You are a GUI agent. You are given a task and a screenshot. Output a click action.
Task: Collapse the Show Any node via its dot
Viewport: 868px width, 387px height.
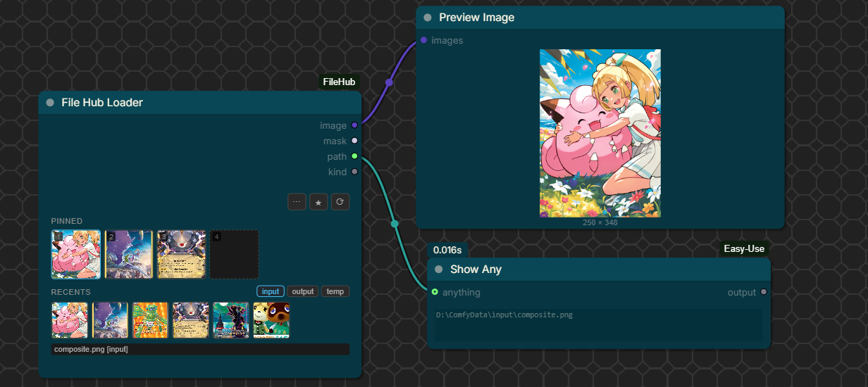pyautogui.click(x=439, y=269)
